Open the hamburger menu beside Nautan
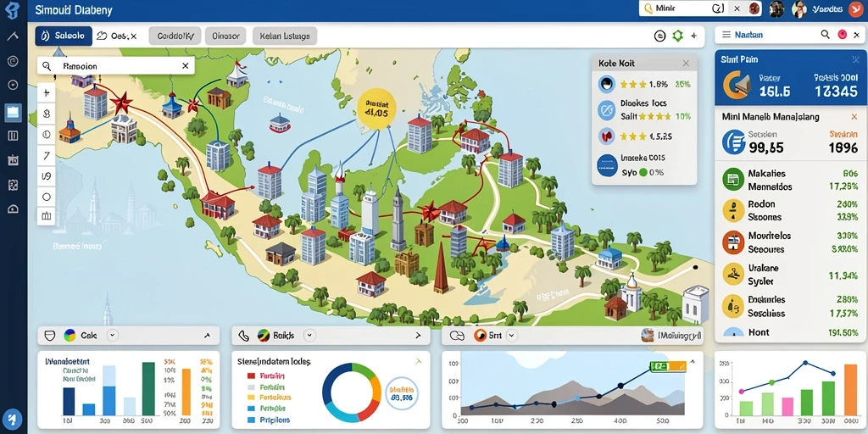Viewport: 868px width, 434px height. coord(726,34)
